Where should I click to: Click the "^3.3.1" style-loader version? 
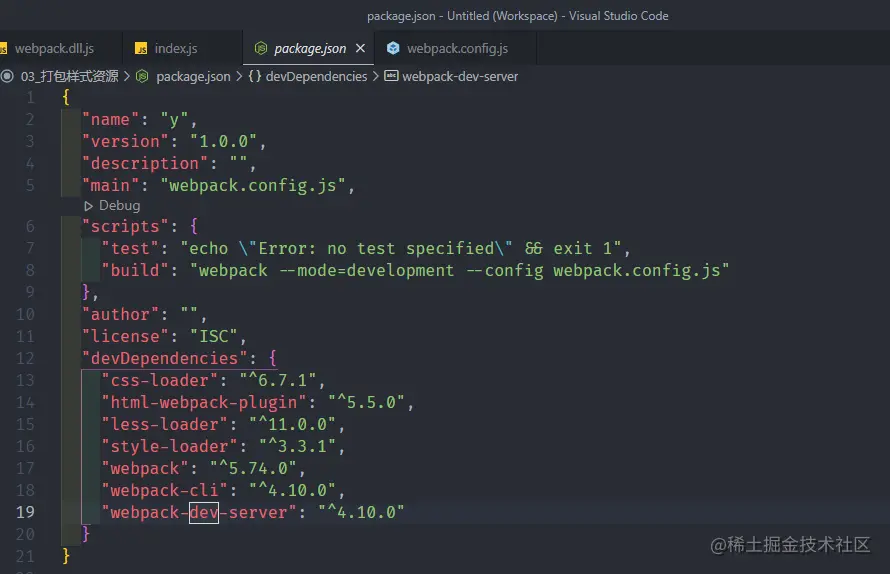click(297, 446)
